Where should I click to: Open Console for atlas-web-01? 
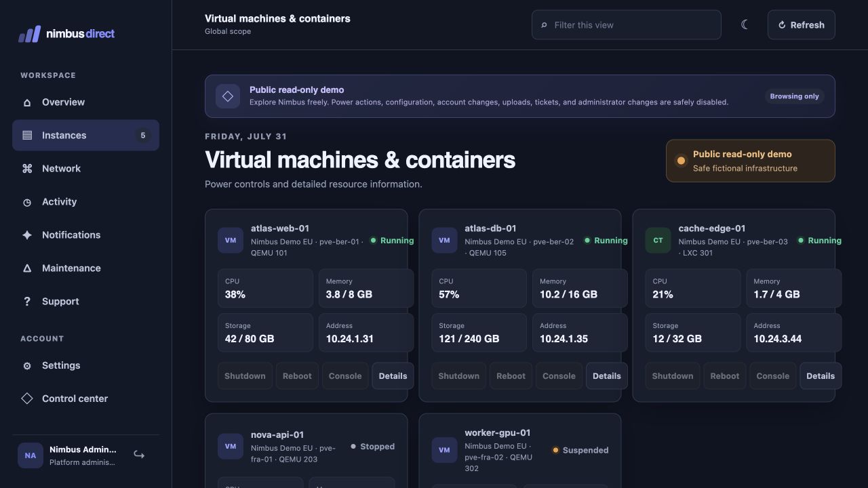coord(345,376)
